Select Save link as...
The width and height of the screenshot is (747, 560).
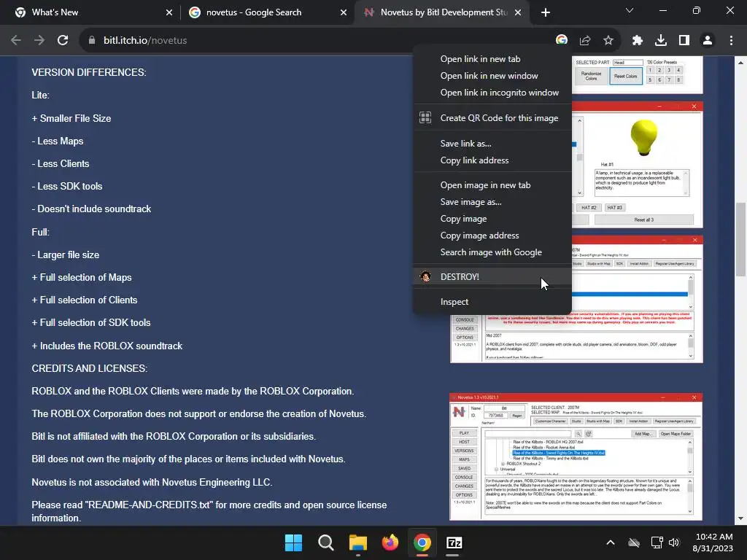492,144
